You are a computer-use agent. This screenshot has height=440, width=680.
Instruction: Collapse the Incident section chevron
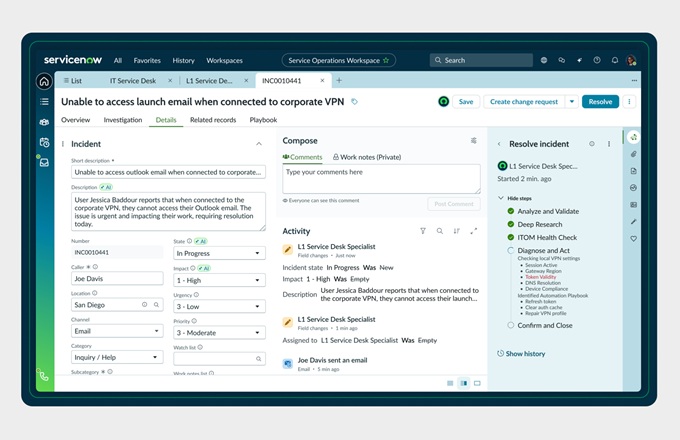259,144
